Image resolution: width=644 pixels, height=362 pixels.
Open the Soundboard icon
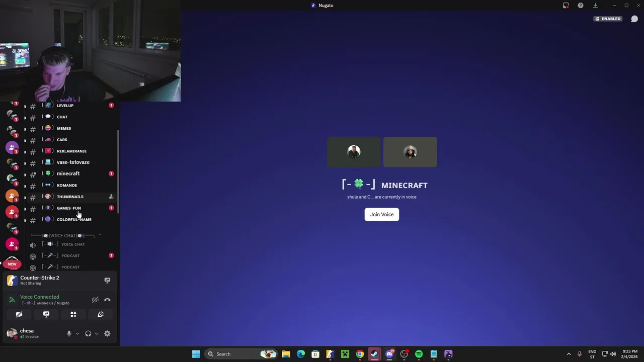[x=101, y=314]
